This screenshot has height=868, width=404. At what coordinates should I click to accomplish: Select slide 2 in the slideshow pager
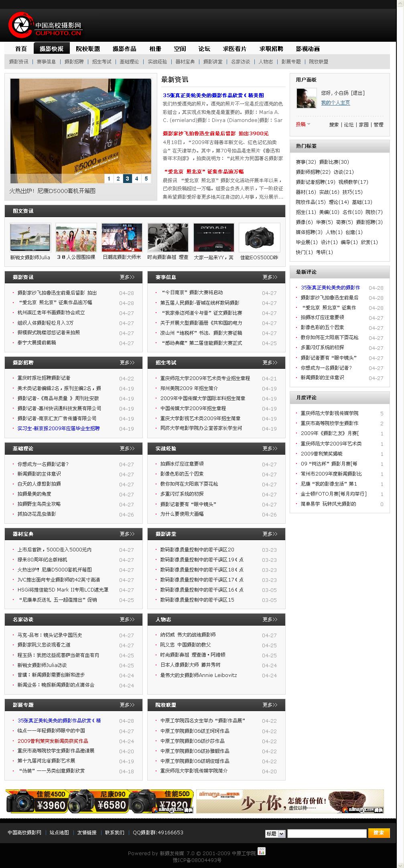[x=118, y=179]
